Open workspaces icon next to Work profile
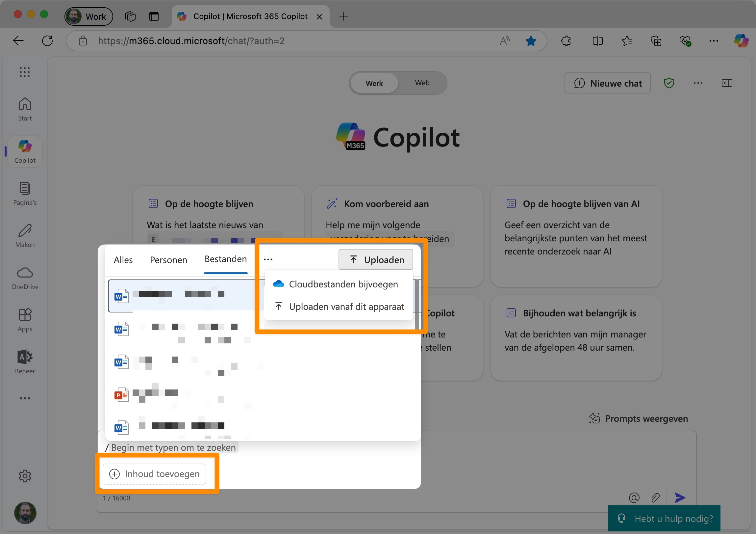 pos(130,16)
